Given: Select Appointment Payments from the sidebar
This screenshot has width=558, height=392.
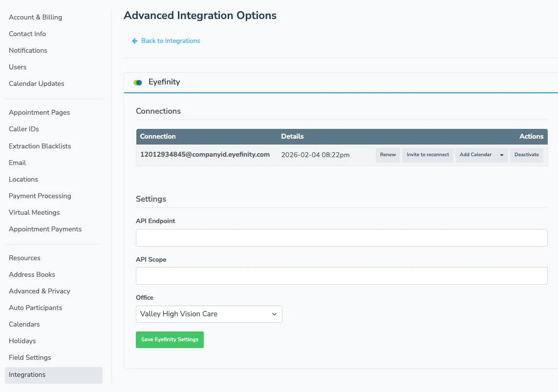Looking at the screenshot, I should pos(45,229).
